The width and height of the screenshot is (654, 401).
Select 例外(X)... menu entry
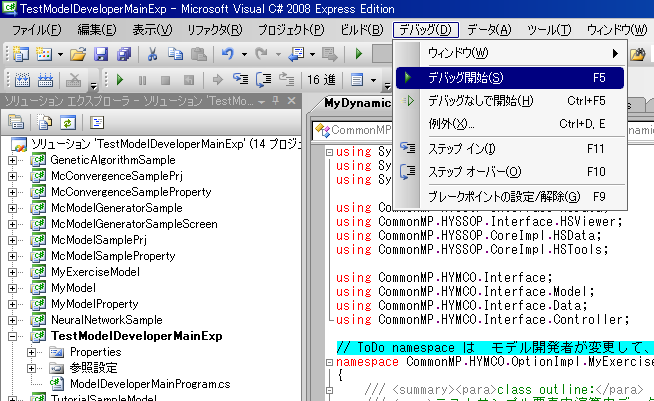click(x=510, y=124)
